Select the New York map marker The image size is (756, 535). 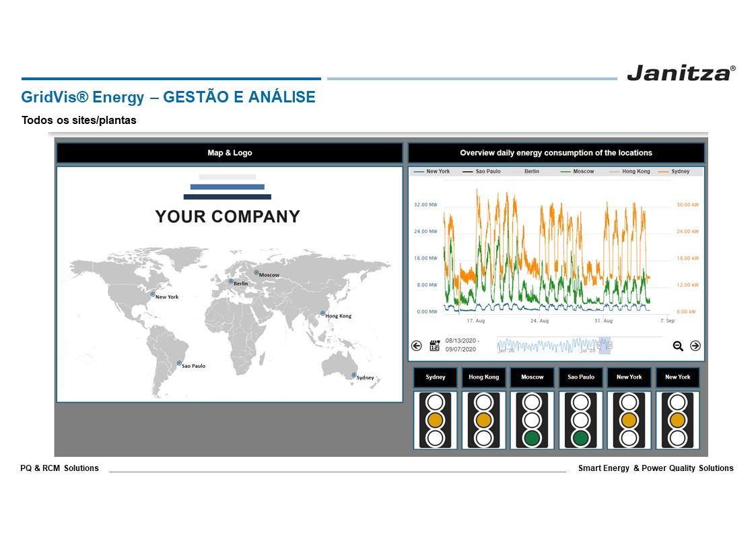pyautogui.click(x=153, y=294)
